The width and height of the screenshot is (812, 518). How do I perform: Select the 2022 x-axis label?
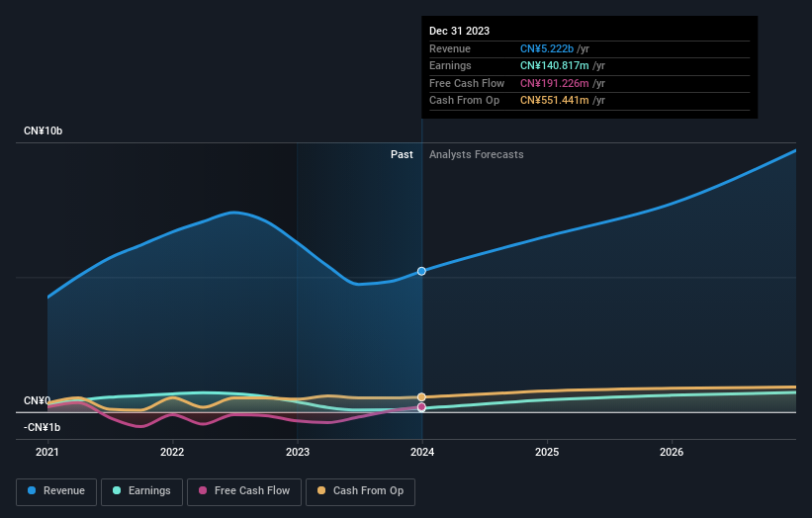tap(172, 452)
